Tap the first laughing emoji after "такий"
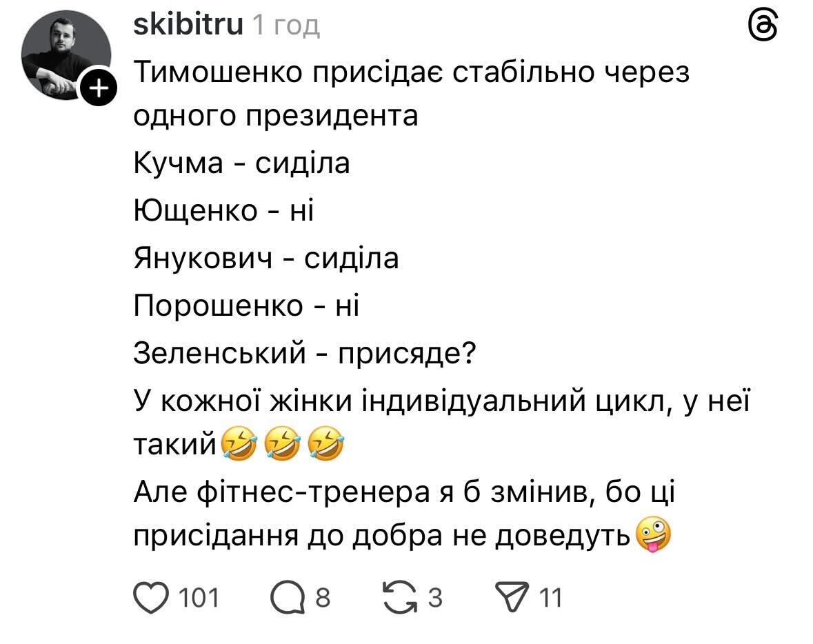 [239, 444]
